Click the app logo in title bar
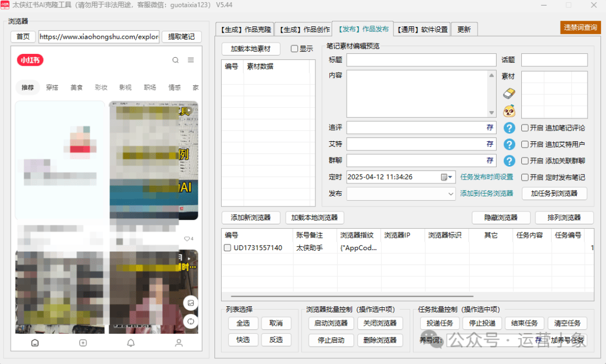Image resolution: width=606 pixels, height=364 pixels. 5,5
